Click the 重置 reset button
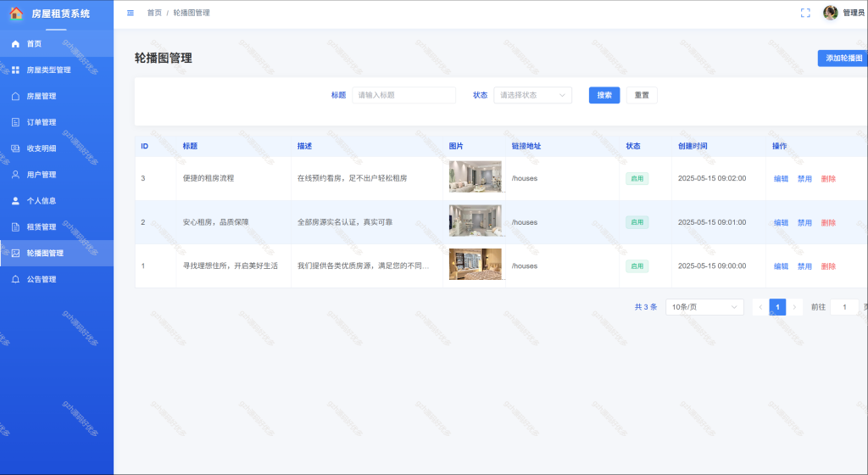This screenshot has width=868, height=475. point(642,95)
